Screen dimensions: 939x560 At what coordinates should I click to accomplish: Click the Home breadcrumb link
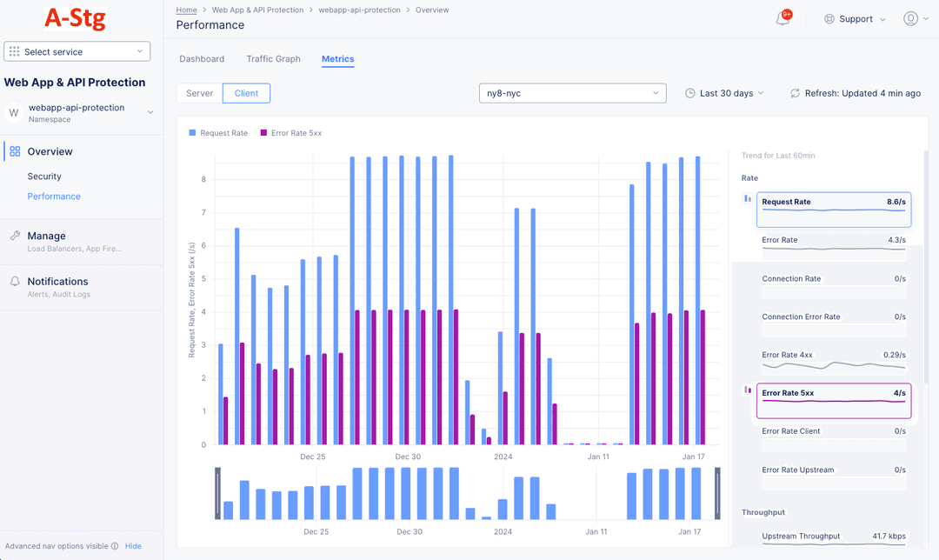pos(186,10)
